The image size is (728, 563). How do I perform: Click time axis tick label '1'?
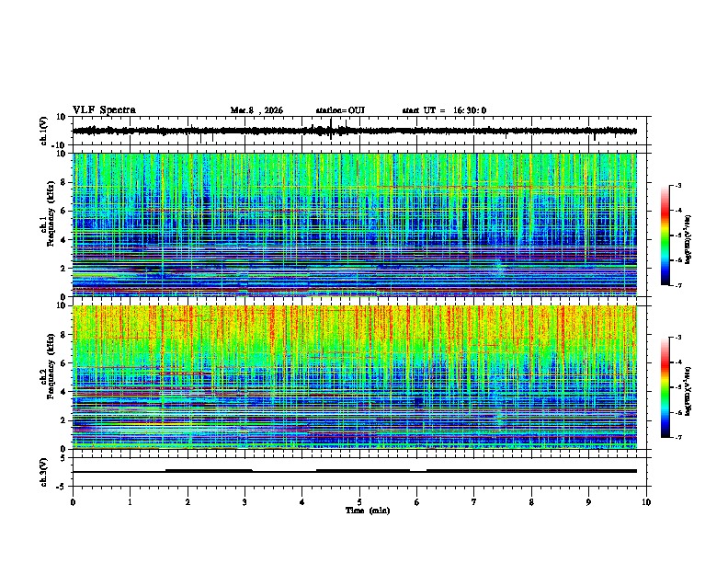point(130,502)
